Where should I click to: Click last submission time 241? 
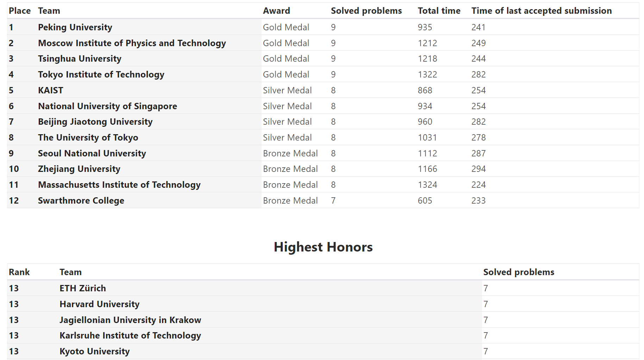(479, 27)
